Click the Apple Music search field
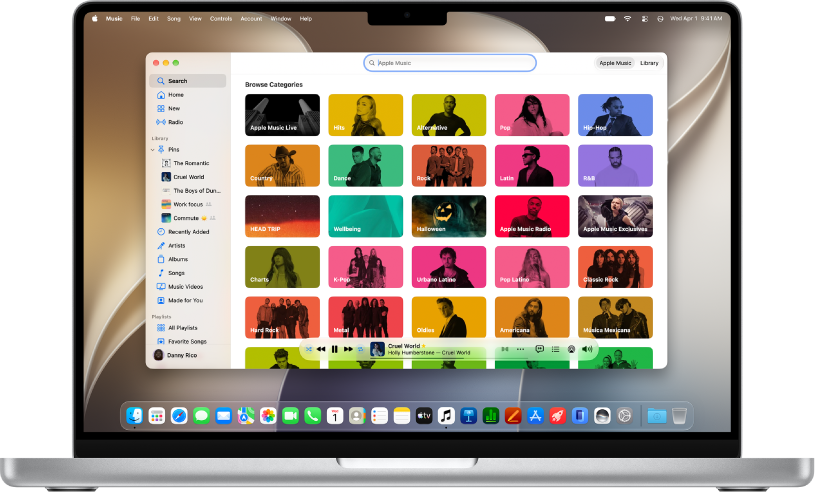This screenshot has width=818, height=492. [x=450, y=63]
